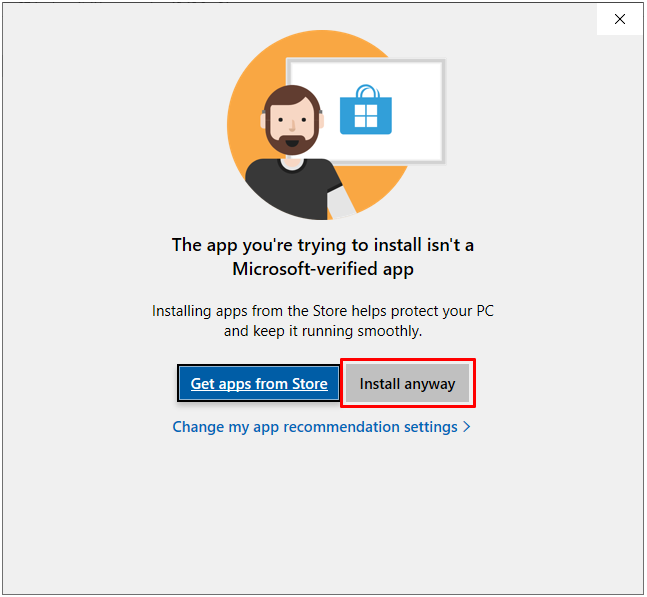Click the chevron after recommendation settings link
647x597 pixels.
coord(467,427)
